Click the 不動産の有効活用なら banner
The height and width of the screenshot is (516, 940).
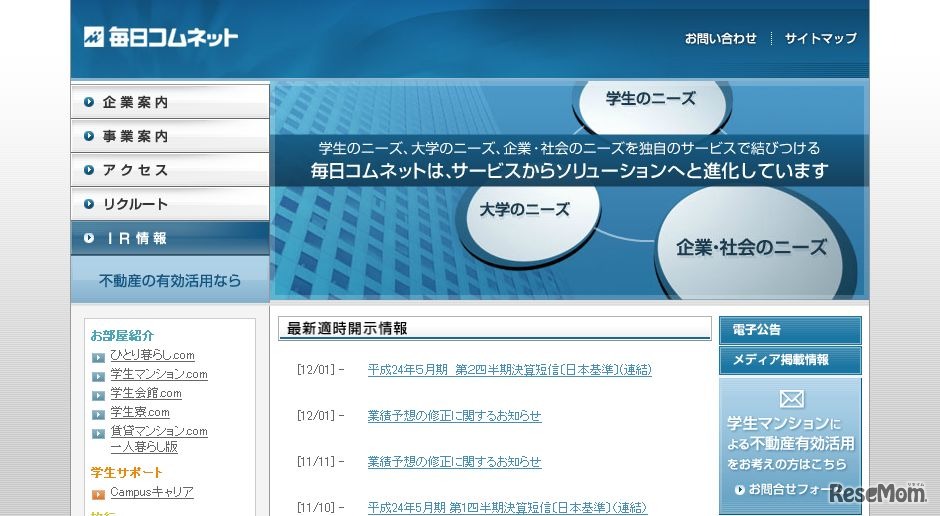pyautogui.click(x=170, y=280)
